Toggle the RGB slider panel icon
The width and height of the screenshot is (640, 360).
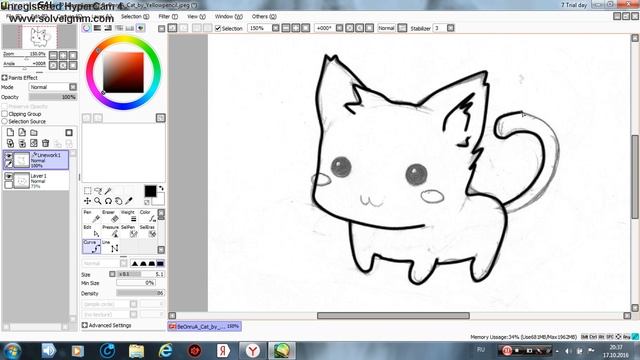[97, 28]
